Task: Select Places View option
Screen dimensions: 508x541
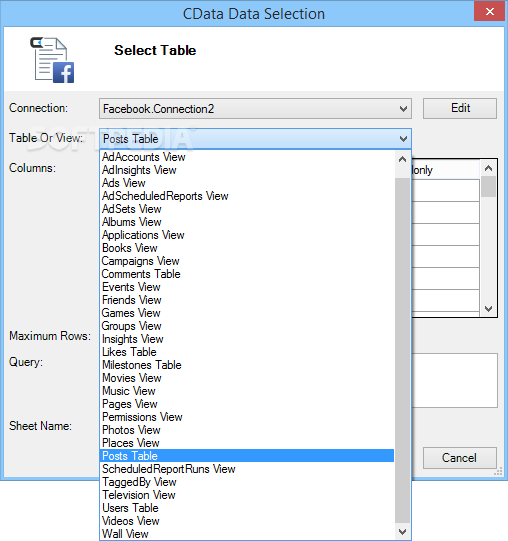Action: point(247,443)
